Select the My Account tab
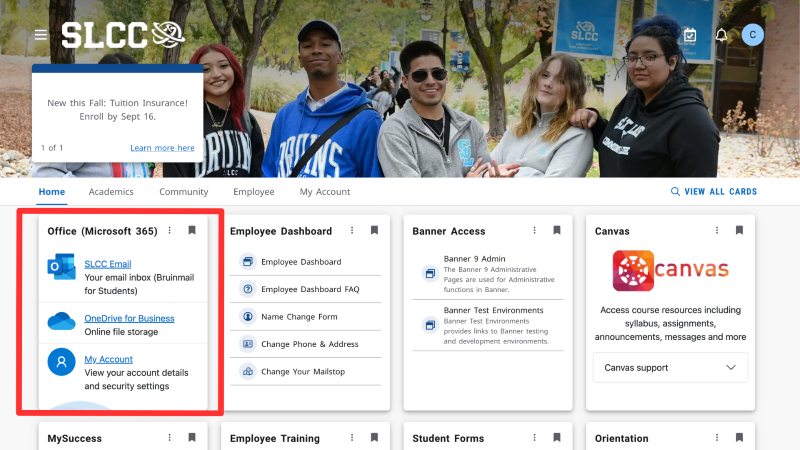The image size is (800, 450). pyautogui.click(x=325, y=192)
